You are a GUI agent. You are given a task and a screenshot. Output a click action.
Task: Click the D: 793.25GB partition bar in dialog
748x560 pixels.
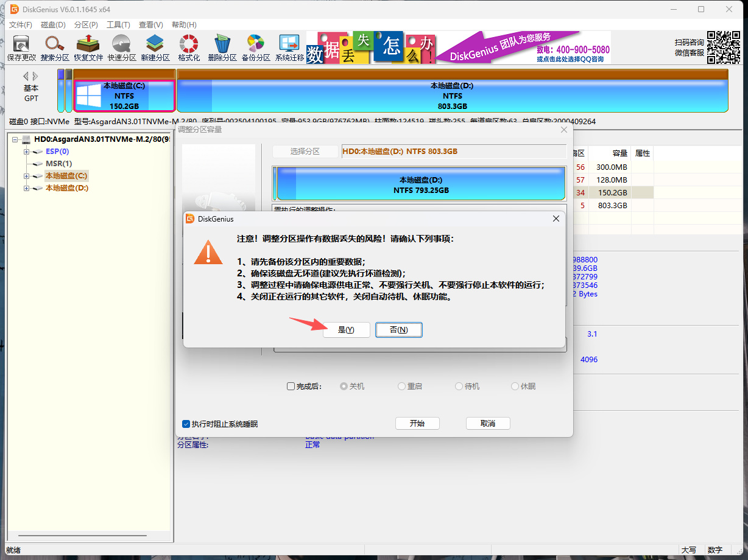tap(420, 185)
